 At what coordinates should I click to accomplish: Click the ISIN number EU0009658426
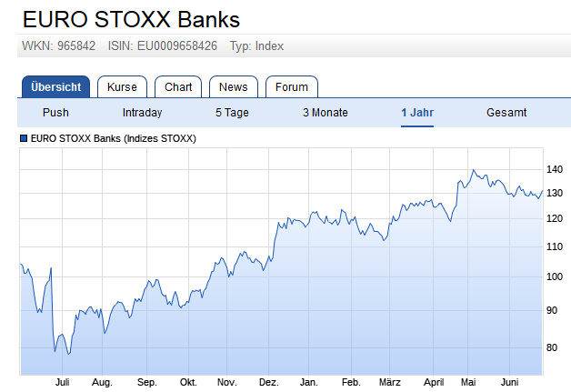click(178, 46)
